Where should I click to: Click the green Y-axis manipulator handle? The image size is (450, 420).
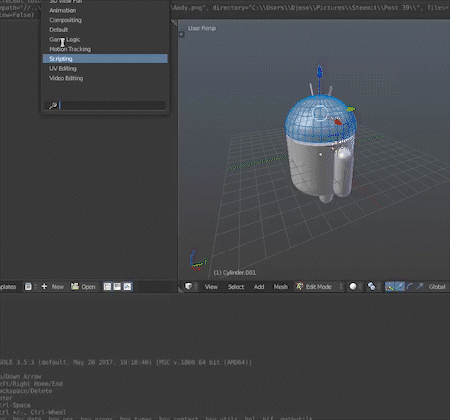(x=351, y=109)
